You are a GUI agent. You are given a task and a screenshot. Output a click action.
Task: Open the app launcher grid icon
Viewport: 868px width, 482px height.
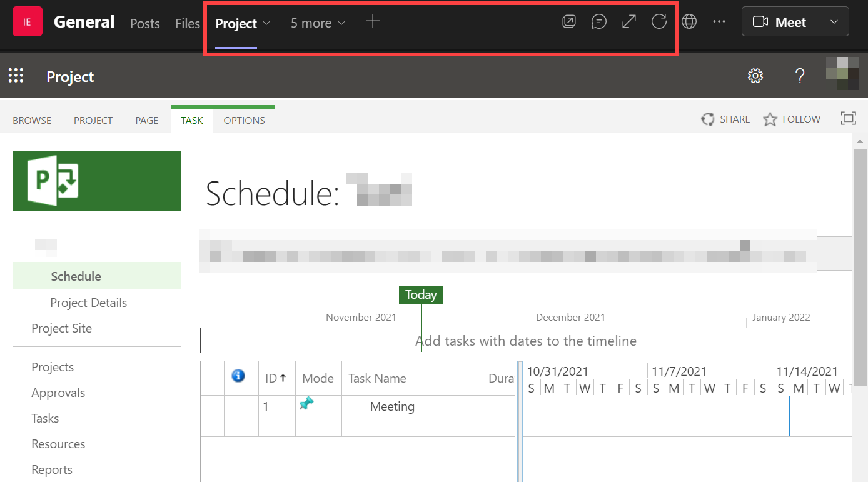click(16, 76)
